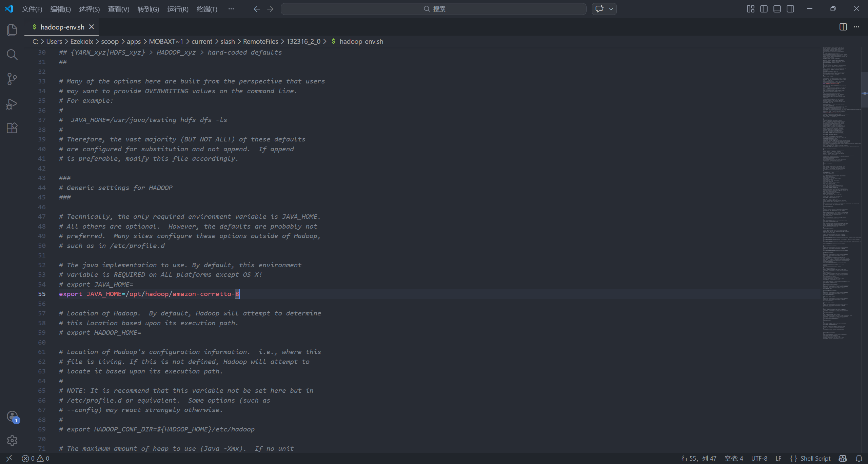Click breadcrumb segment current
Image resolution: width=868 pixels, height=464 pixels.
pyautogui.click(x=202, y=41)
